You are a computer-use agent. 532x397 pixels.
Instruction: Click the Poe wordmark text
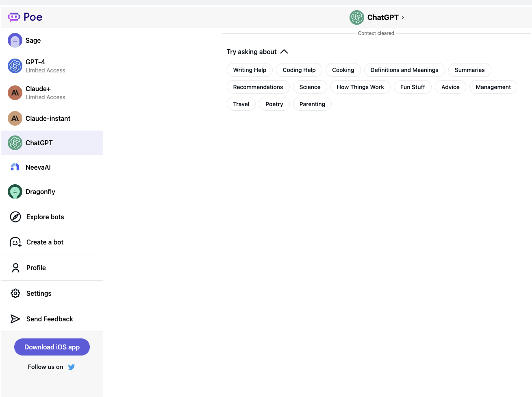click(x=33, y=17)
